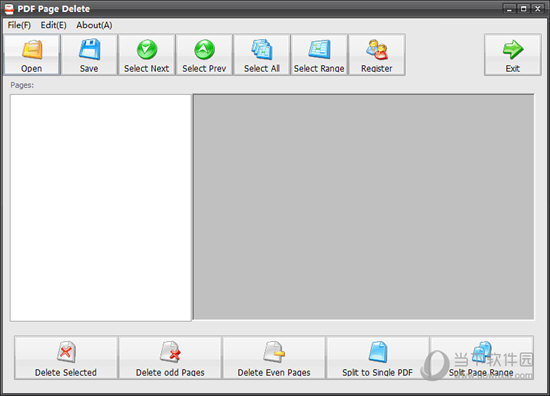Minimize the PDF Page Delete window

click(509, 9)
